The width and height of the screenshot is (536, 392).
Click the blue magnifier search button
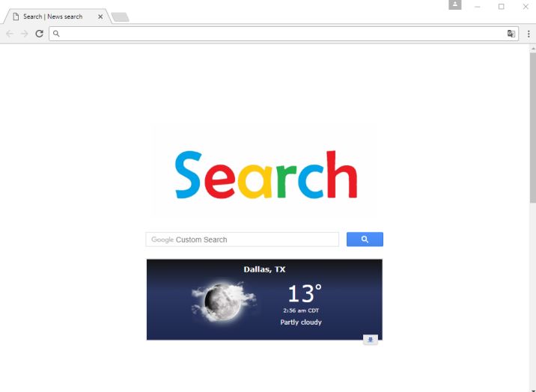[365, 239]
